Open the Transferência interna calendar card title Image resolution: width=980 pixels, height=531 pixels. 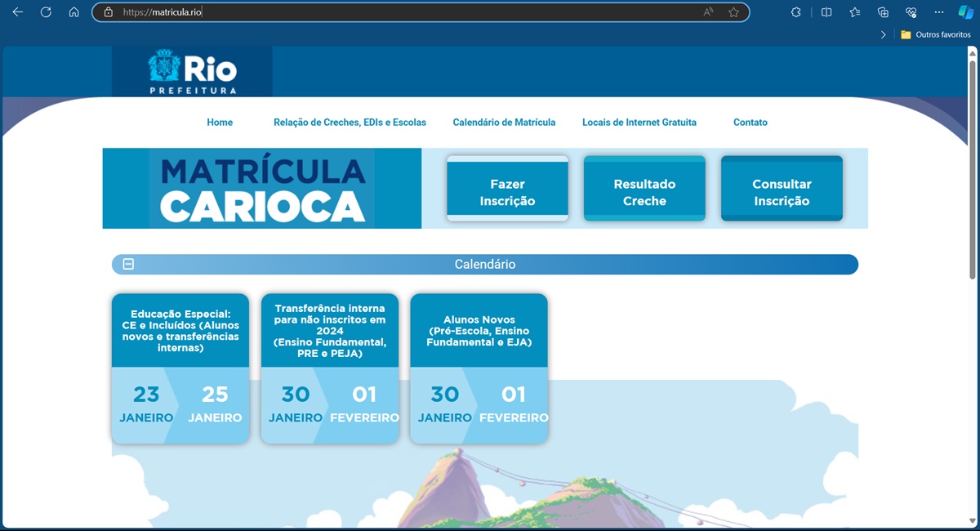click(x=330, y=330)
